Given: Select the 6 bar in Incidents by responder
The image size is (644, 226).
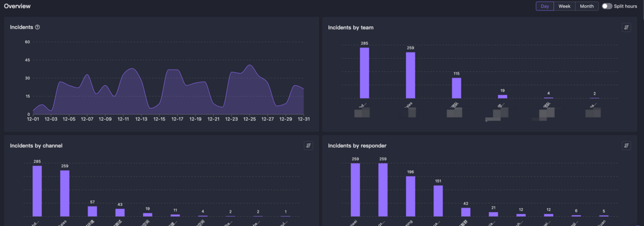Looking at the screenshot, I should pos(576,216).
